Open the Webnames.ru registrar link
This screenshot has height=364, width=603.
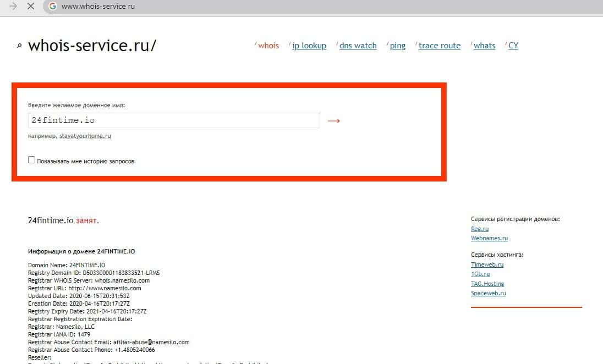tap(489, 238)
